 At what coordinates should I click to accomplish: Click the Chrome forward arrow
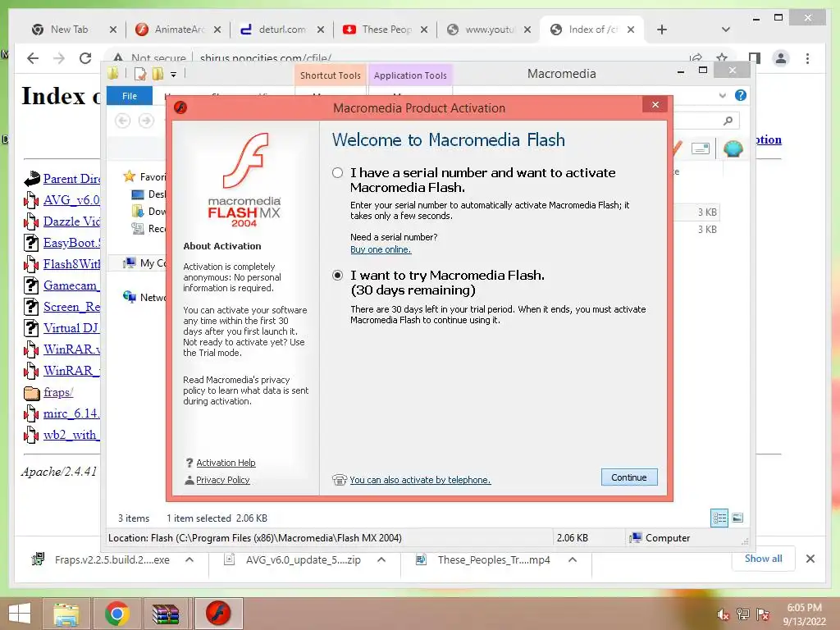59,58
